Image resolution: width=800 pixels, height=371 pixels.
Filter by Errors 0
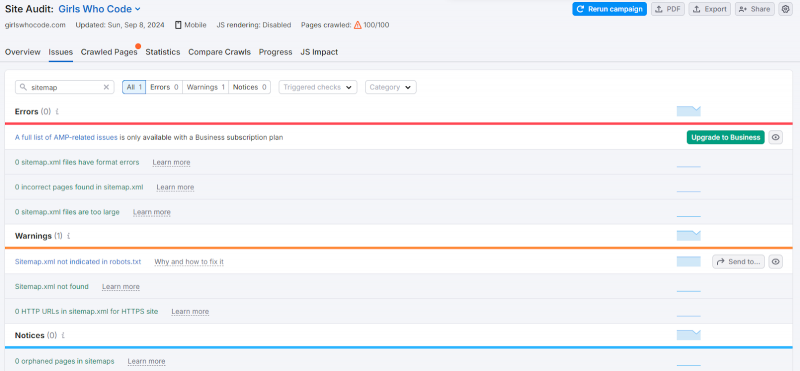click(x=164, y=87)
